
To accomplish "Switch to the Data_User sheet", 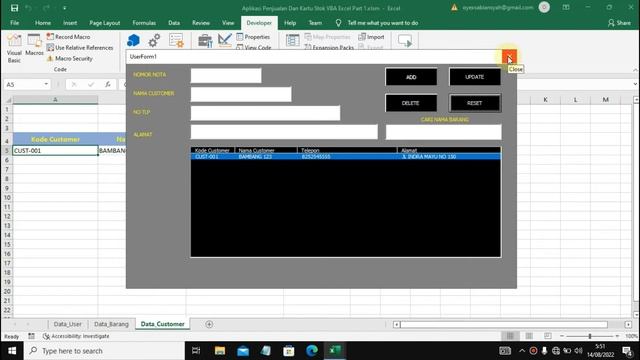I will 67,324.
